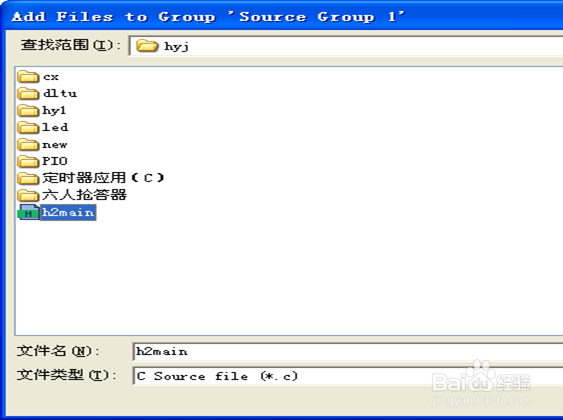Click the hyj folder icon in the lookup box
The height and width of the screenshot is (420, 563).
pos(147,46)
